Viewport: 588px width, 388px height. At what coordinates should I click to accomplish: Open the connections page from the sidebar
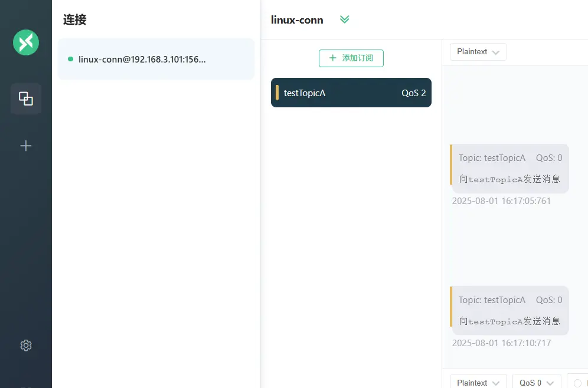click(x=26, y=98)
